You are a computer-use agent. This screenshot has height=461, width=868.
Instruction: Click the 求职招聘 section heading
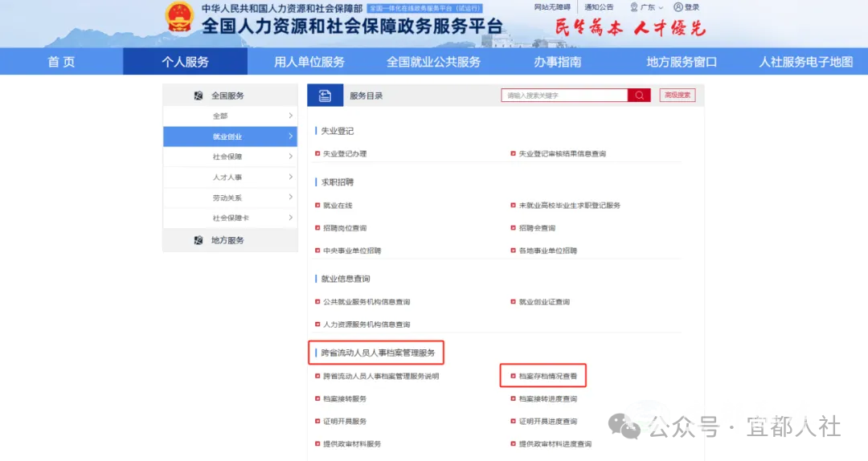pos(337,182)
